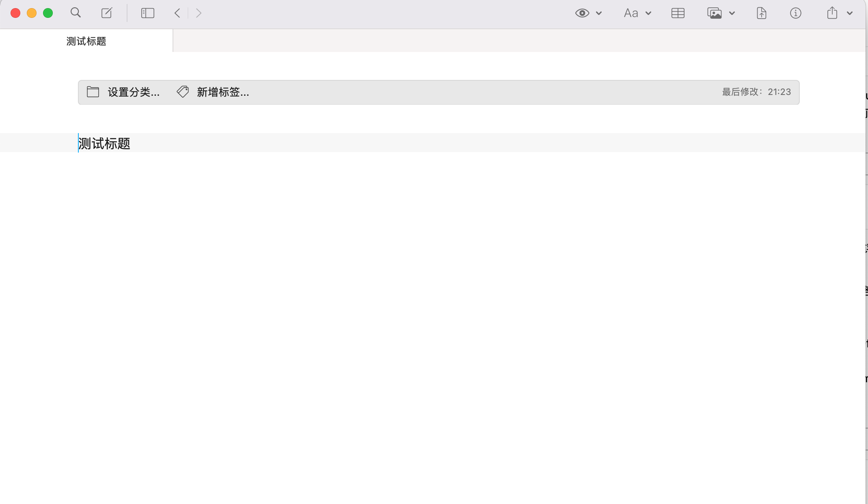Click into the 测试标题 heading text
The image size is (868, 504).
tap(104, 143)
